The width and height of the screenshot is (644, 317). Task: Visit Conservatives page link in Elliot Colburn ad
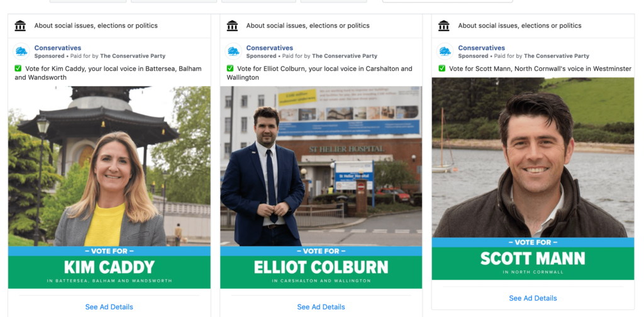[270, 48]
